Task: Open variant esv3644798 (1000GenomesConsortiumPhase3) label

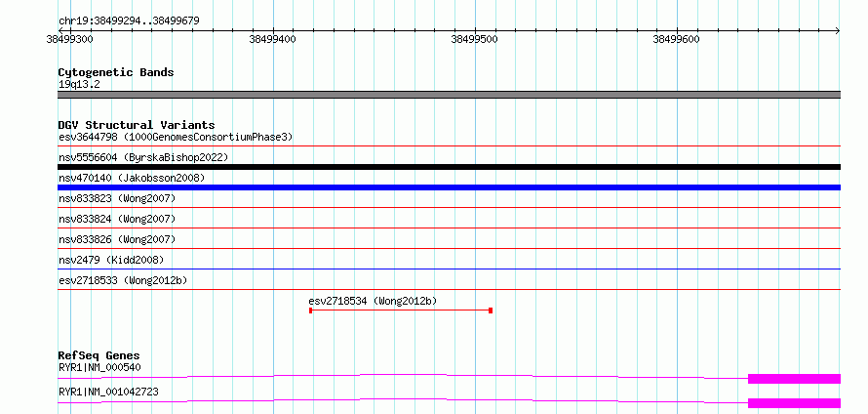Action: [176, 137]
